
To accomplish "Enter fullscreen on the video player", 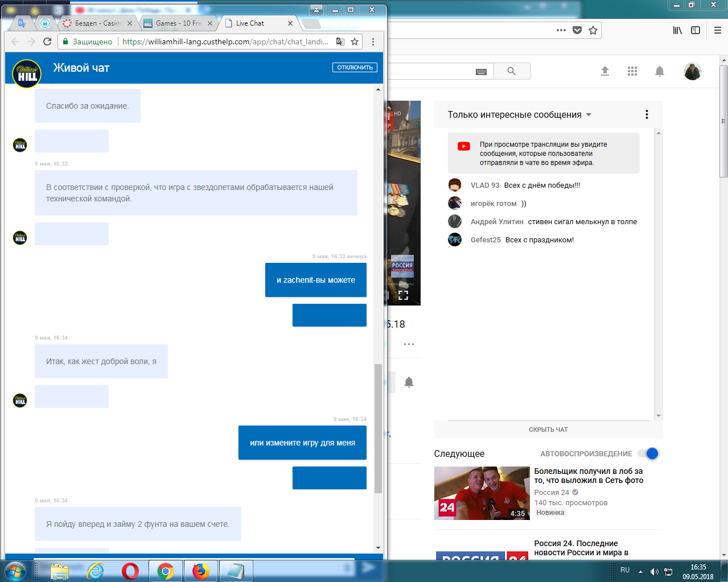I will 403,295.
